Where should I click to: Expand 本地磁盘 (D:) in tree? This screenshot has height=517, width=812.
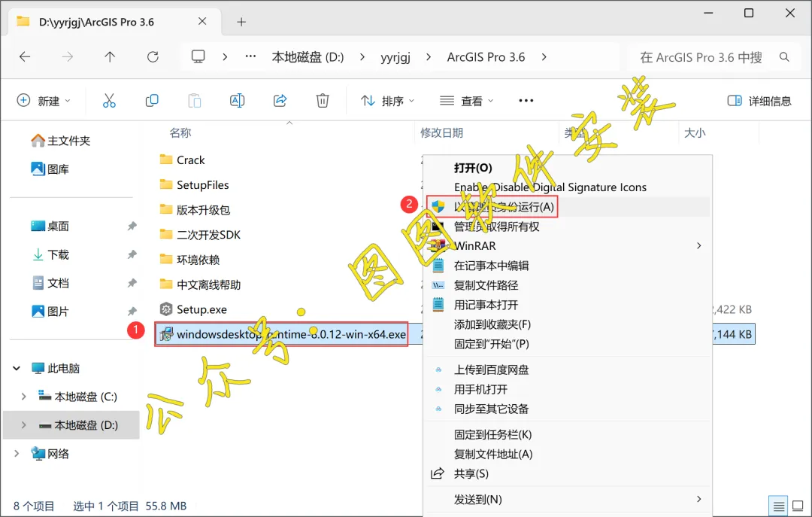click(24, 425)
